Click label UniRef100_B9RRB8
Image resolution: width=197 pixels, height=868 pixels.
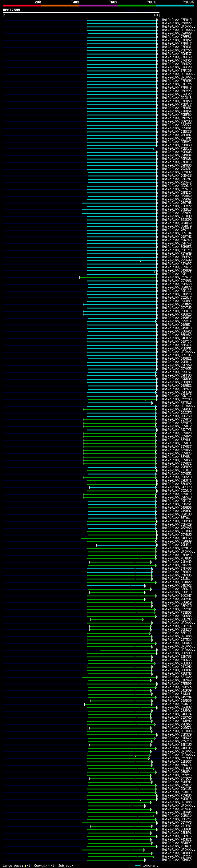coord(177,410)
